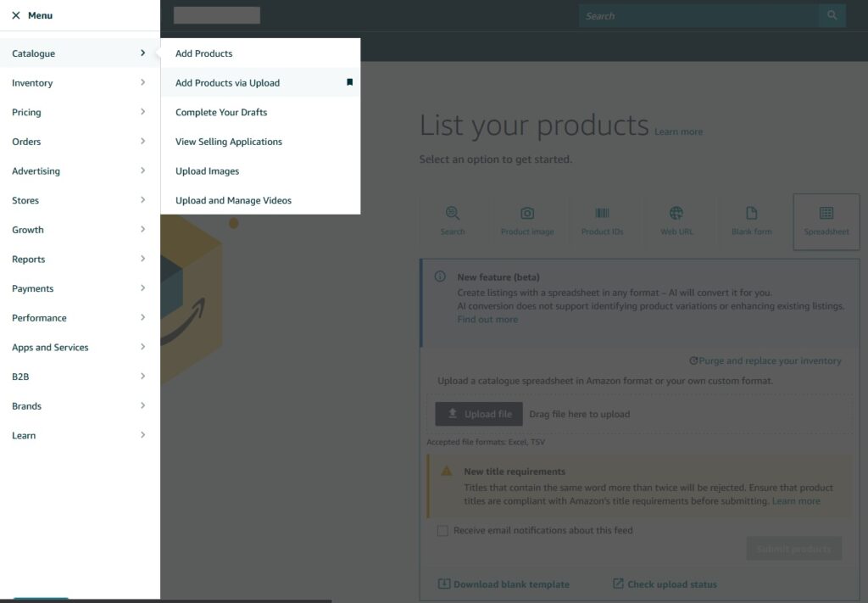This screenshot has height=603, width=868.
Task: Expand the Orders menu chevron
Action: coord(142,142)
